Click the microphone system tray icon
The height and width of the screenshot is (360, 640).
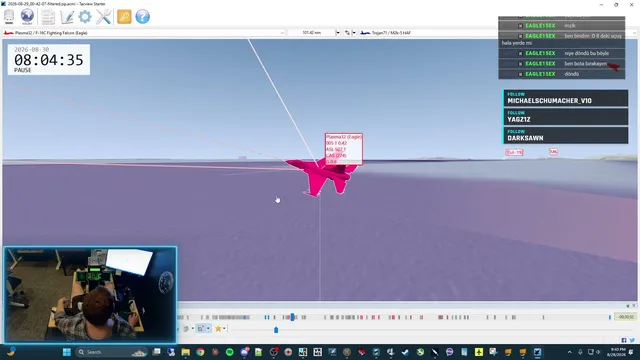pyautogui.click(x=580, y=352)
